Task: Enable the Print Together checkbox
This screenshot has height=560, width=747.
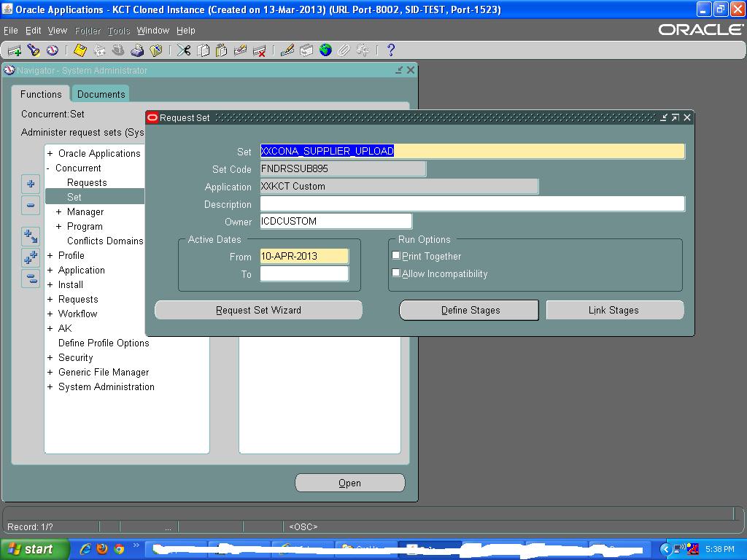Action: click(396, 255)
